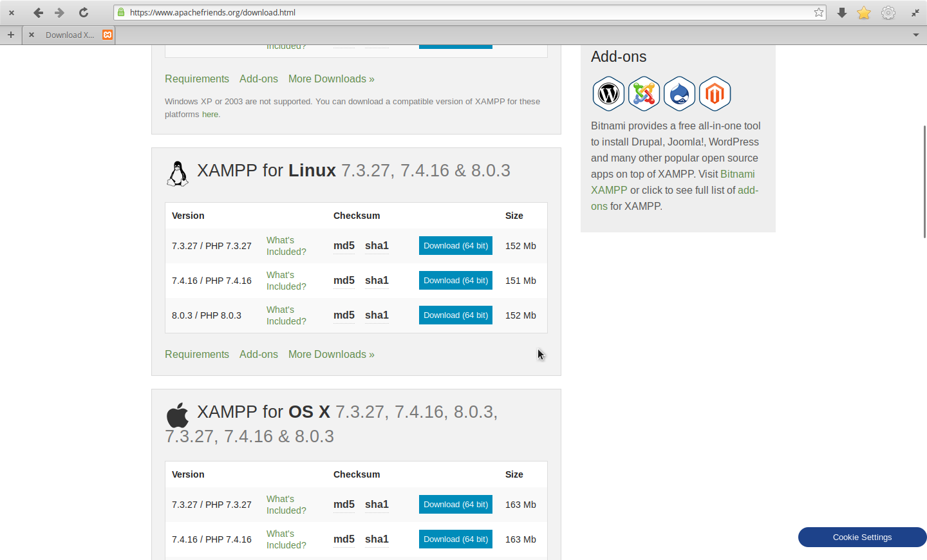Click the '151 Mb' size value

coord(521,281)
